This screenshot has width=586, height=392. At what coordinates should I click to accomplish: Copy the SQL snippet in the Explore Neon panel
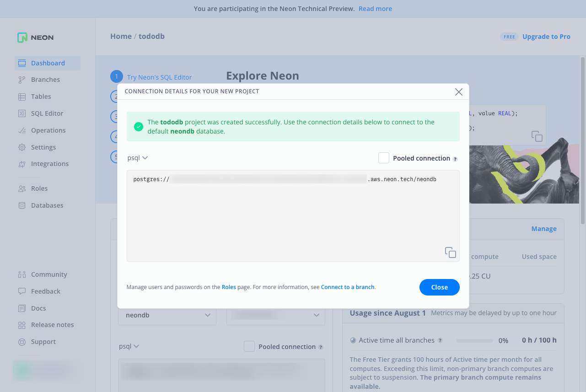pyautogui.click(x=537, y=136)
